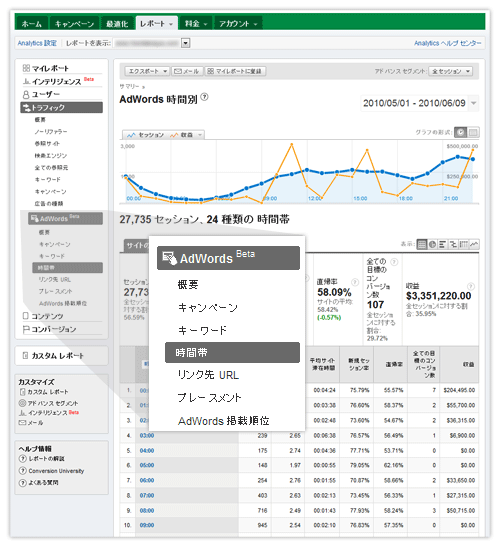
Task: Click the 06:00 hour row link
Action: click(x=147, y=480)
